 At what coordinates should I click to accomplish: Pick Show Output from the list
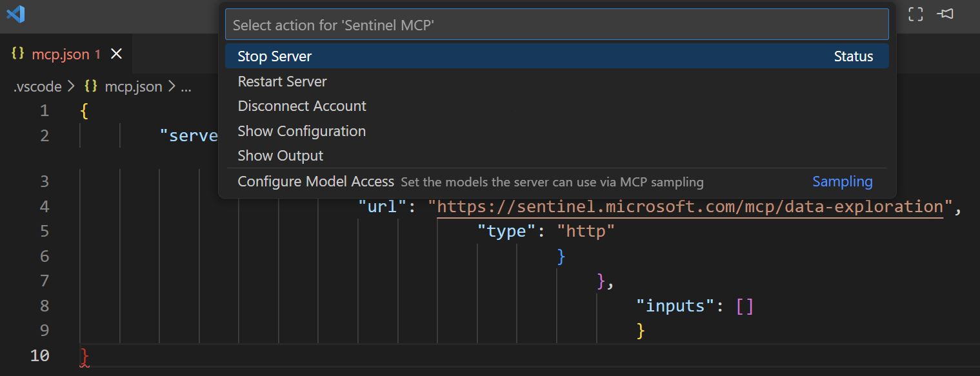[281, 155]
